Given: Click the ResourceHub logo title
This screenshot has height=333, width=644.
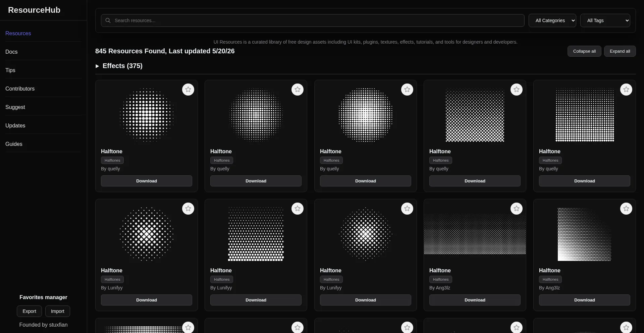Looking at the screenshot, I should (34, 10).
